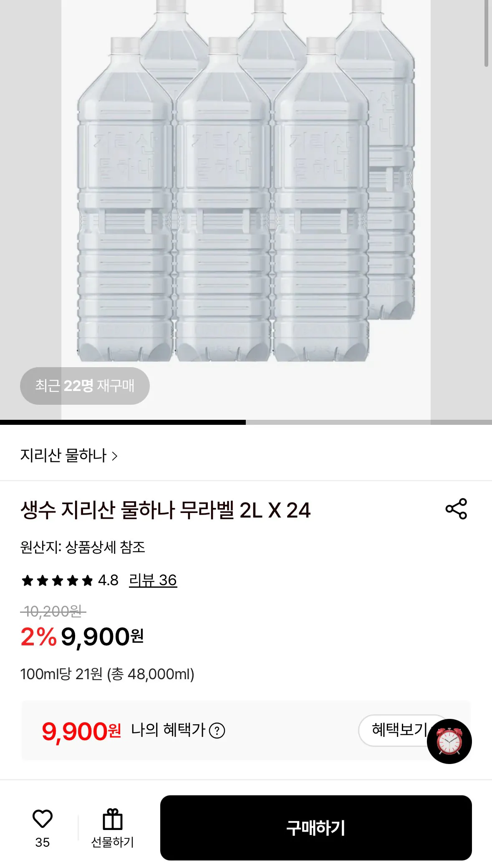Screen dimensions: 492x868
Task: Open the 지리산 물하나 brand page
Action: 63,456
